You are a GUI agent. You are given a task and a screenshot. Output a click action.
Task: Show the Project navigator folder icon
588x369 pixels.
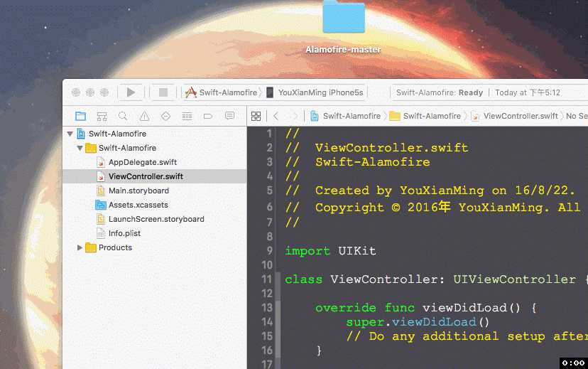pyautogui.click(x=81, y=117)
